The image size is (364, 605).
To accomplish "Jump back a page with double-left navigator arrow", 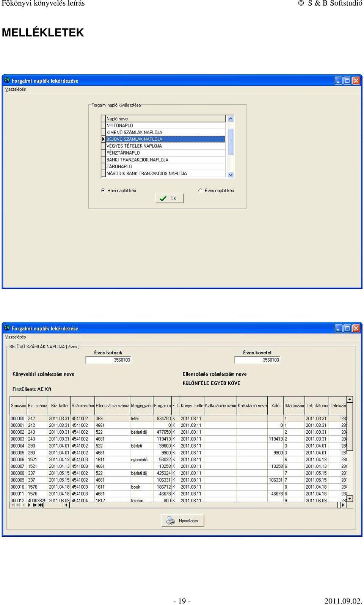I will 18,505.
